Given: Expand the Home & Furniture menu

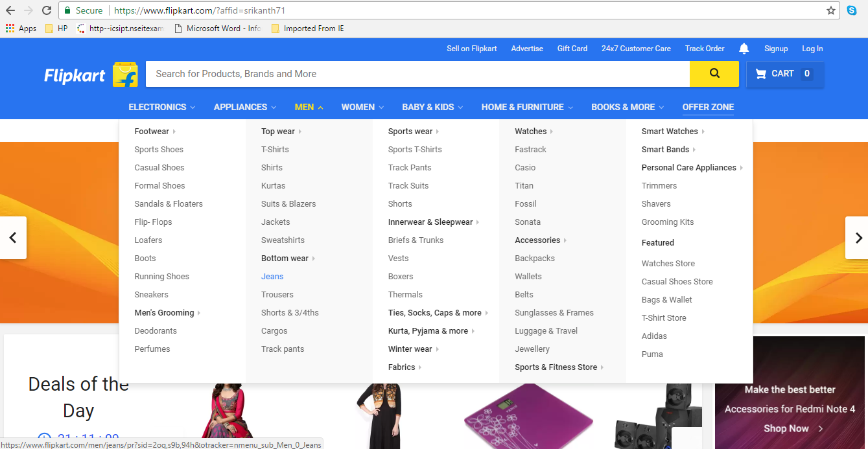Looking at the screenshot, I should click(x=527, y=107).
